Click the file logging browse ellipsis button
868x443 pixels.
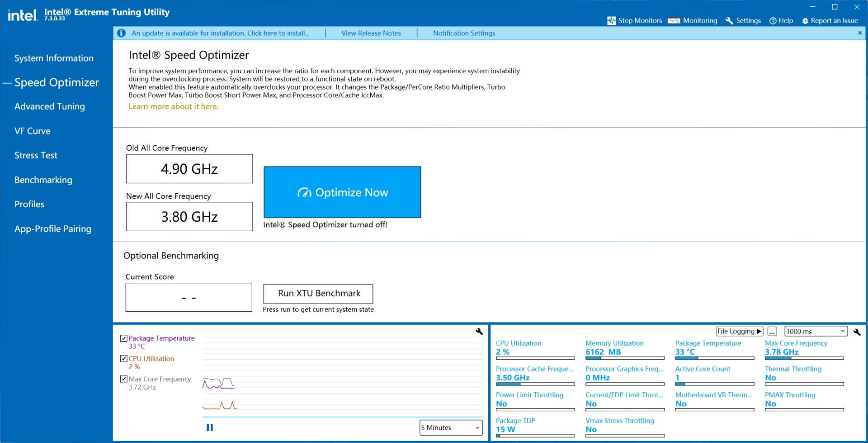coord(772,331)
